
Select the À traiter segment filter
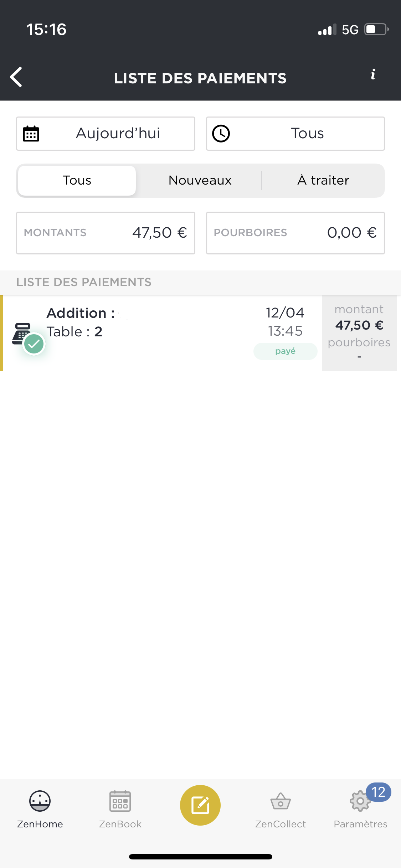click(x=323, y=180)
